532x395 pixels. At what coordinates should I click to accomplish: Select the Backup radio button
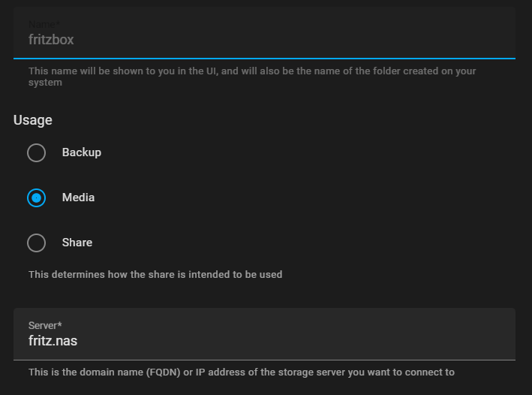click(37, 153)
